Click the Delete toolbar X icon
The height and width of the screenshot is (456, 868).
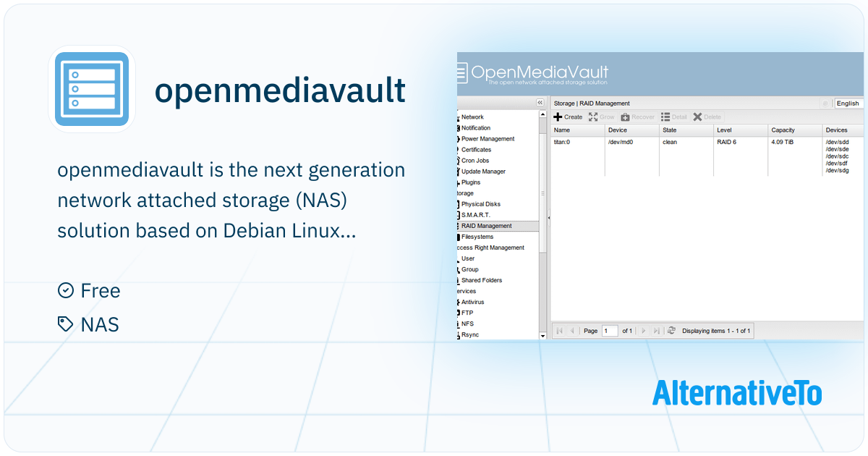coord(697,117)
